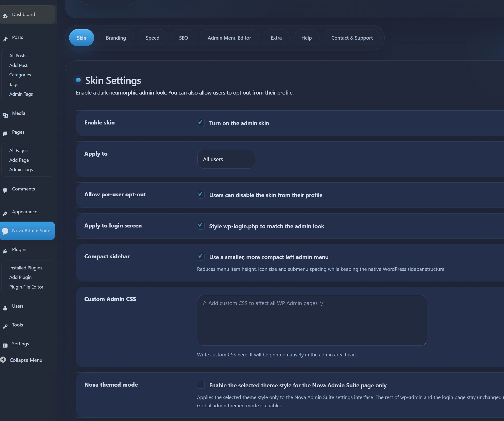The height and width of the screenshot is (421, 504).
Task: Open Comments via the speech bubble icon
Action: (x=5, y=190)
